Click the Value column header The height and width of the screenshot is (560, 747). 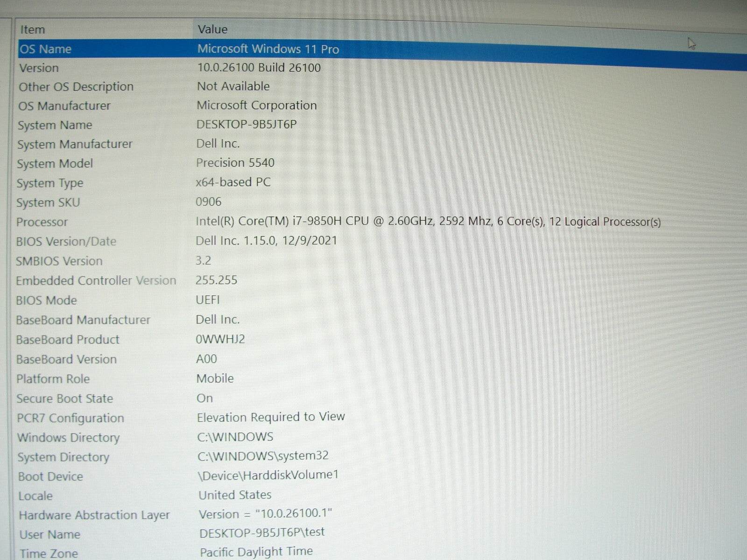pos(212,29)
